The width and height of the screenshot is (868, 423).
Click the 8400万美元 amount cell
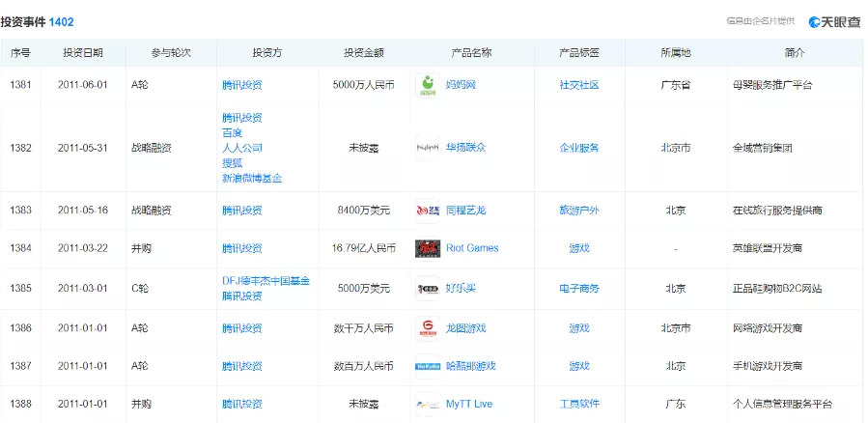364,211
